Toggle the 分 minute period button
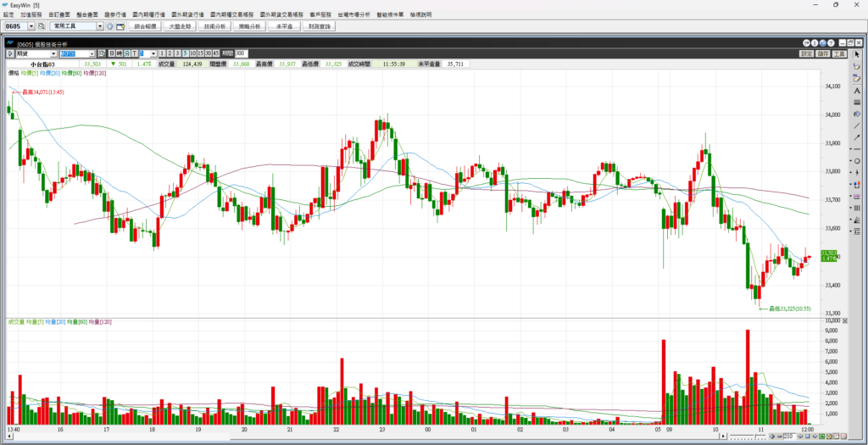Image resolution: width=868 pixels, height=445 pixels. tap(126, 53)
